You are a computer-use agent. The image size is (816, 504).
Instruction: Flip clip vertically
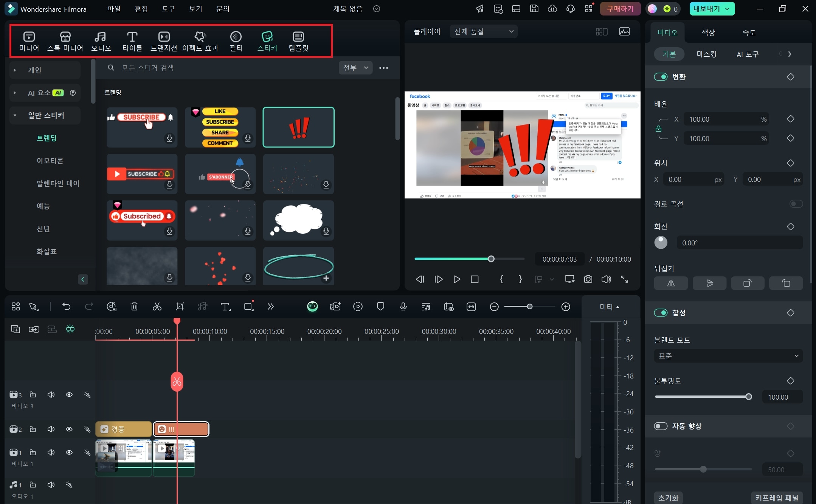pos(709,283)
